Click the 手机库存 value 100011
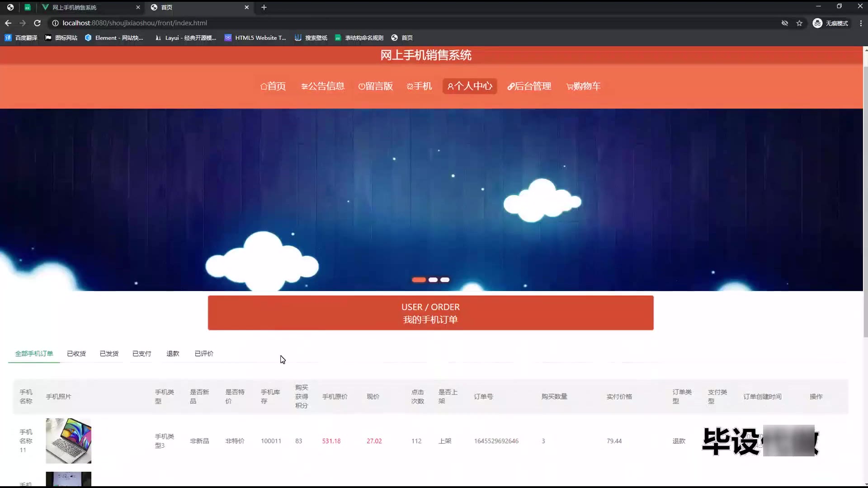 tap(271, 441)
